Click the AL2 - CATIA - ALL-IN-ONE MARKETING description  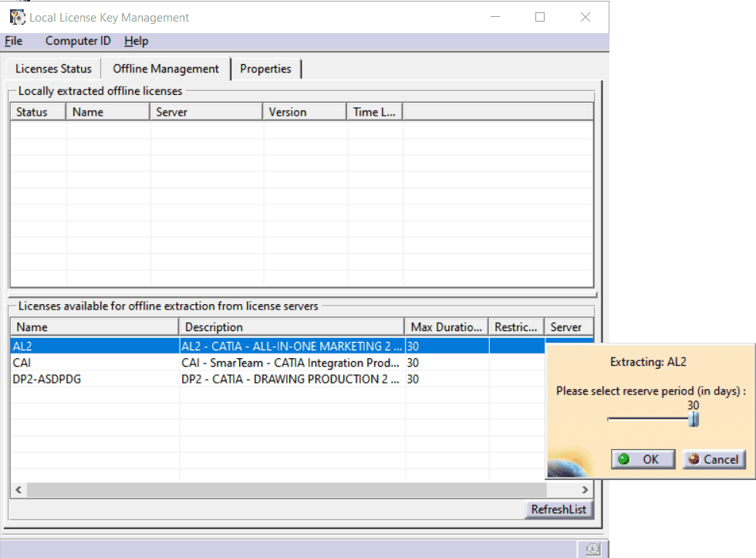click(292, 347)
